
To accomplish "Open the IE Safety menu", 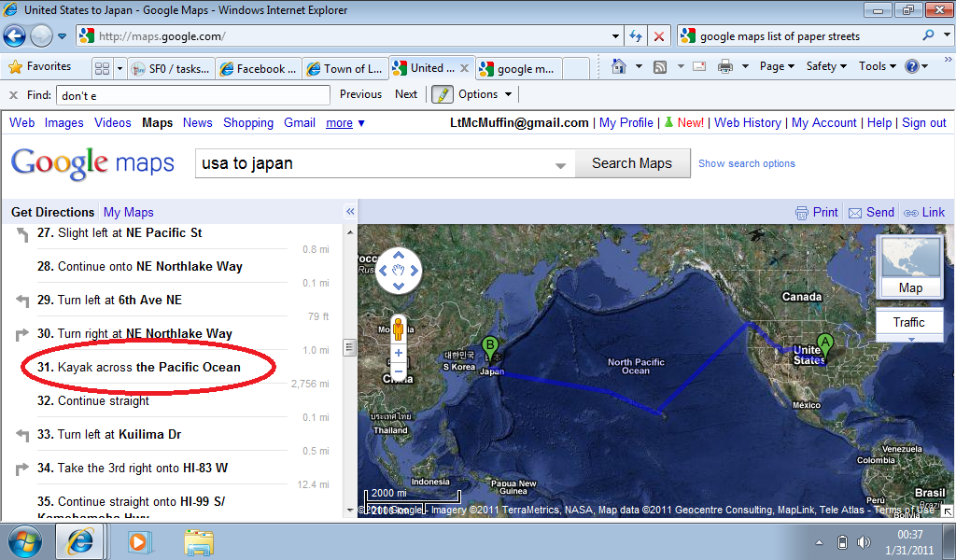I will pyautogui.click(x=826, y=66).
